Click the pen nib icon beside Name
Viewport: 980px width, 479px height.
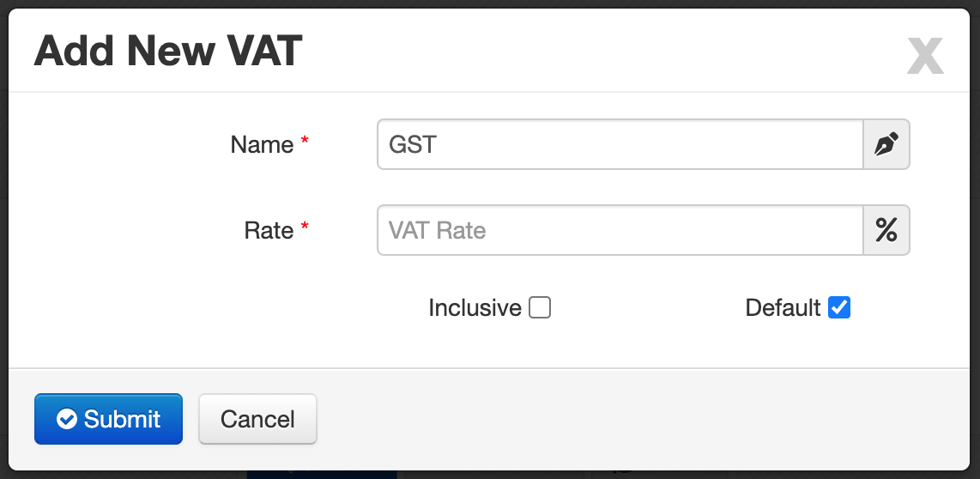pyautogui.click(x=886, y=144)
